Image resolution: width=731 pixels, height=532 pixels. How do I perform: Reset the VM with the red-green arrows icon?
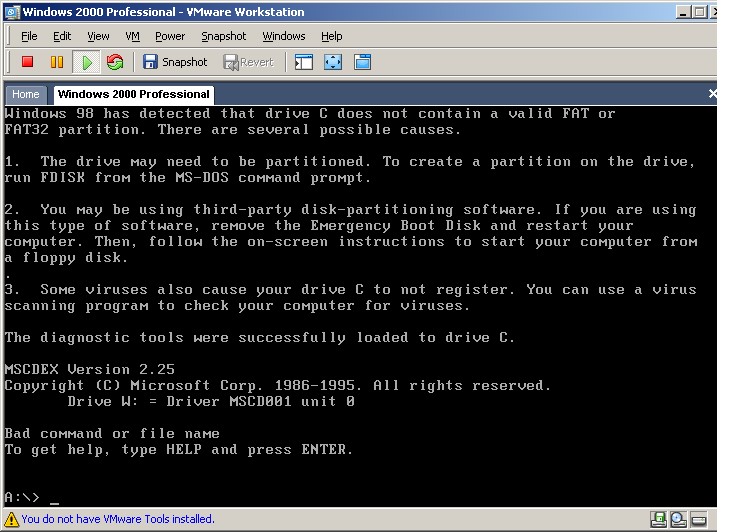point(115,62)
